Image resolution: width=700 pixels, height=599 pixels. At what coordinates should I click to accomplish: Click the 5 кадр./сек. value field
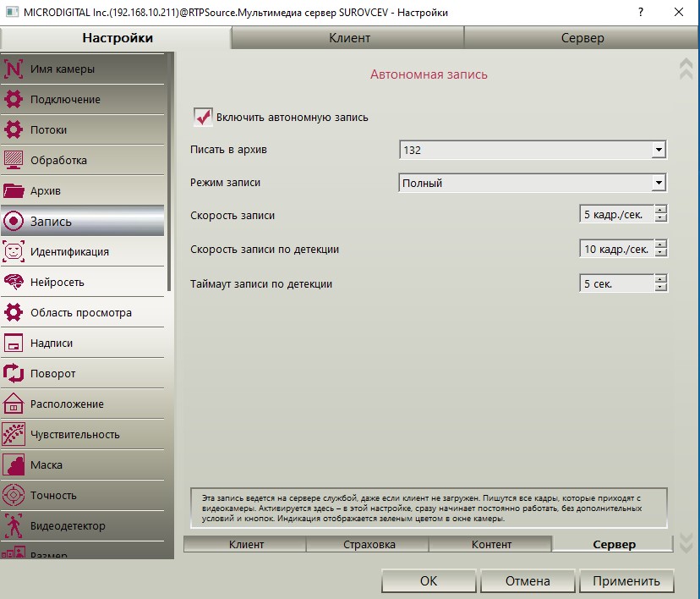(x=617, y=214)
